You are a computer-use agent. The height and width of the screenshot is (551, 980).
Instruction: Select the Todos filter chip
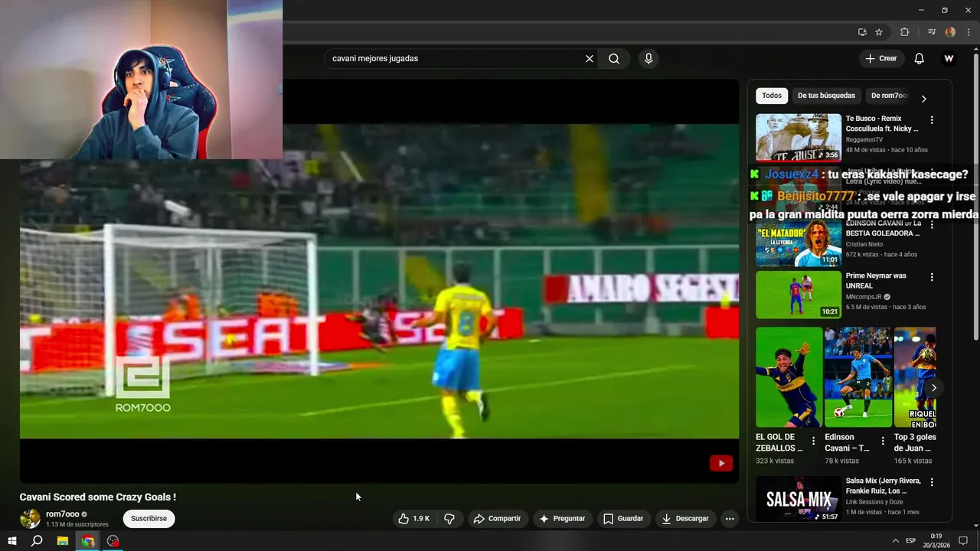click(772, 96)
